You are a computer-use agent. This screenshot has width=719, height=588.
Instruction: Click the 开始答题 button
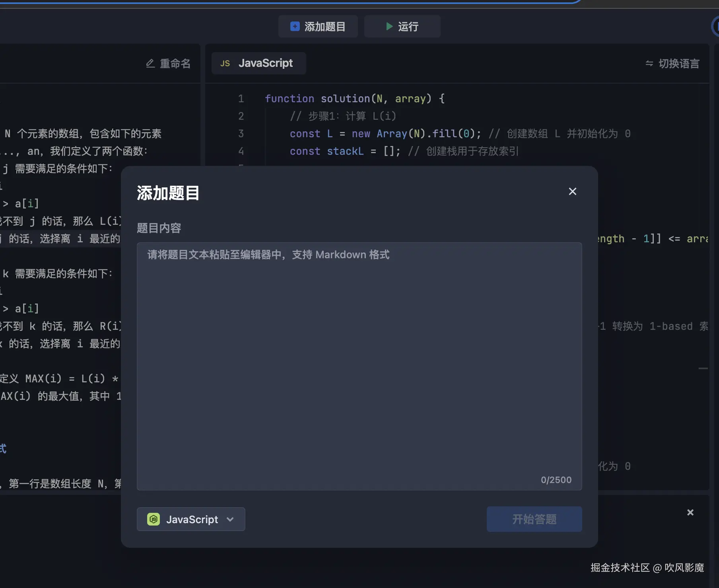[534, 519]
